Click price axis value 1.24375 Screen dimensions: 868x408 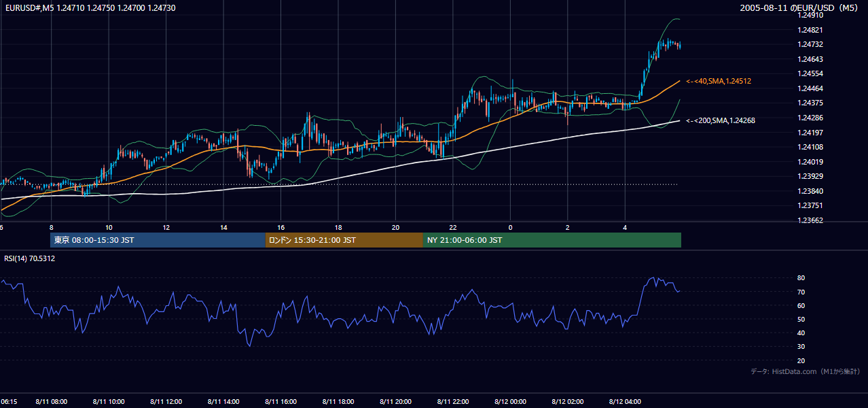point(811,103)
